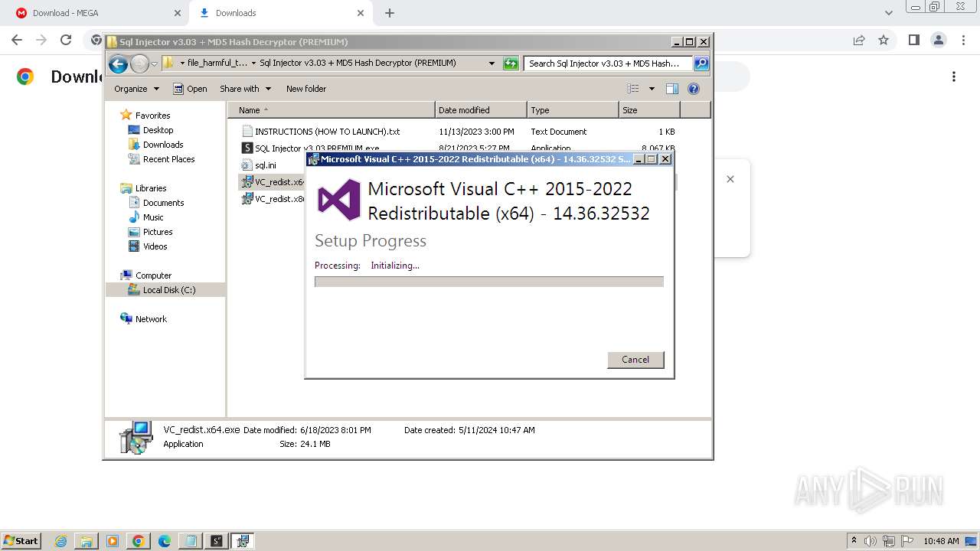The height and width of the screenshot is (551, 980).
Task: Reload the Chrome page
Action: pyautogui.click(x=66, y=40)
